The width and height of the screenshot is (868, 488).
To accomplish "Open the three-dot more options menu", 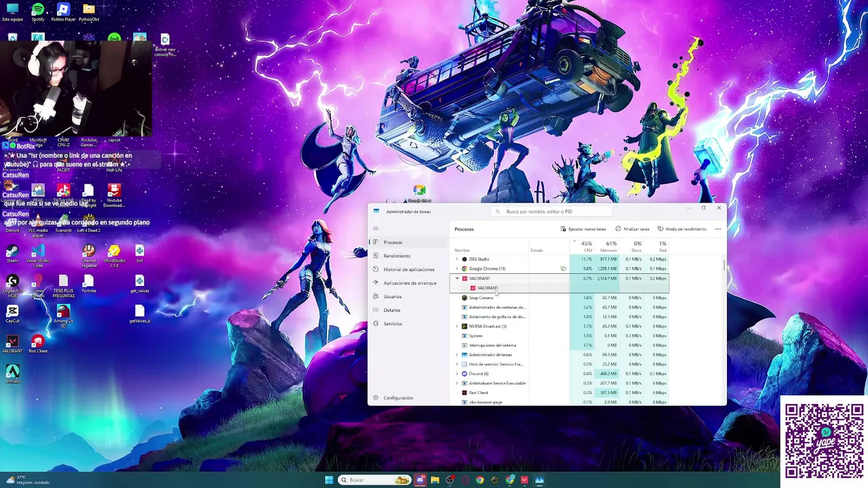I will (718, 229).
